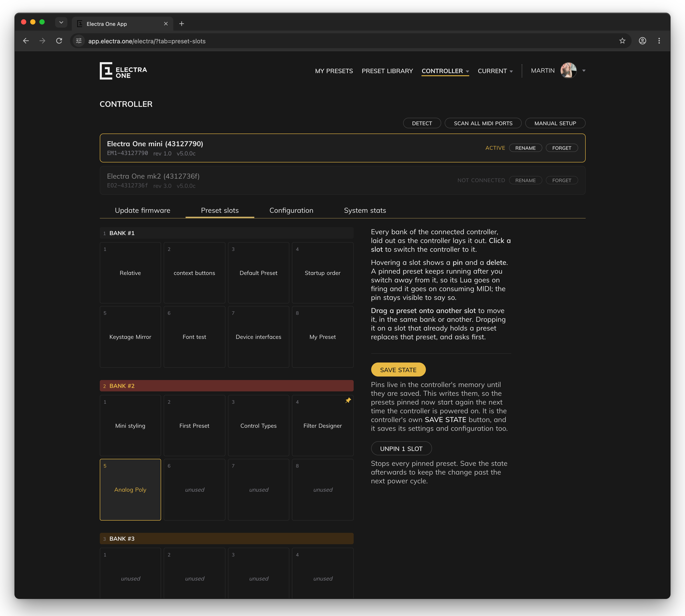This screenshot has height=616, width=685.
Task: Select the Preset slots tab
Action: (220, 211)
